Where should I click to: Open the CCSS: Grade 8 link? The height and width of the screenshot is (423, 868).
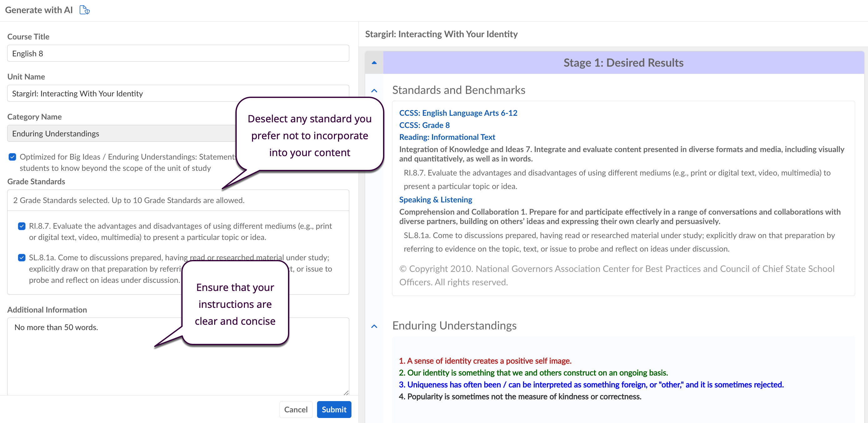(424, 125)
